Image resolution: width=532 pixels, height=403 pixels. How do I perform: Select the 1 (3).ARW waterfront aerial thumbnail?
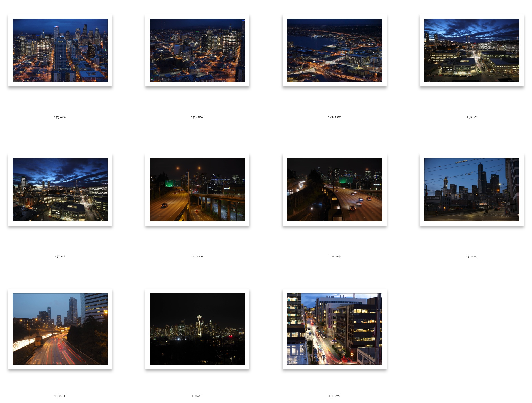[x=334, y=50]
